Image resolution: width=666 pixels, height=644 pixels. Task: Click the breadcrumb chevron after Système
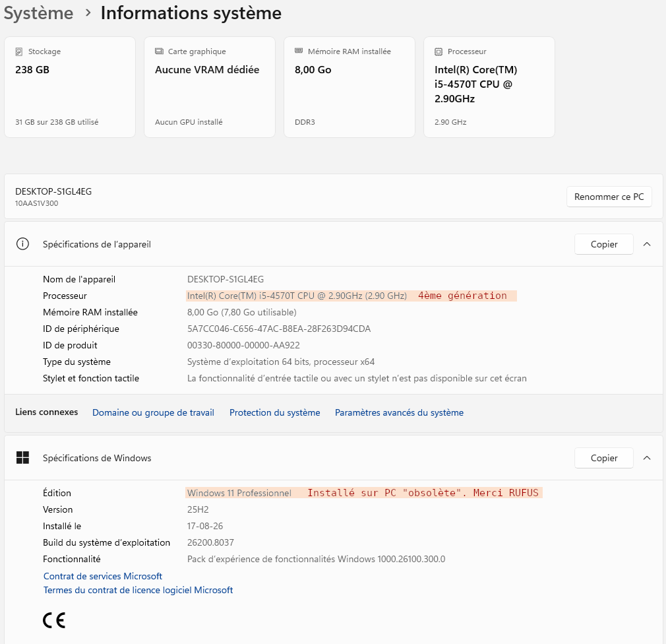click(88, 13)
